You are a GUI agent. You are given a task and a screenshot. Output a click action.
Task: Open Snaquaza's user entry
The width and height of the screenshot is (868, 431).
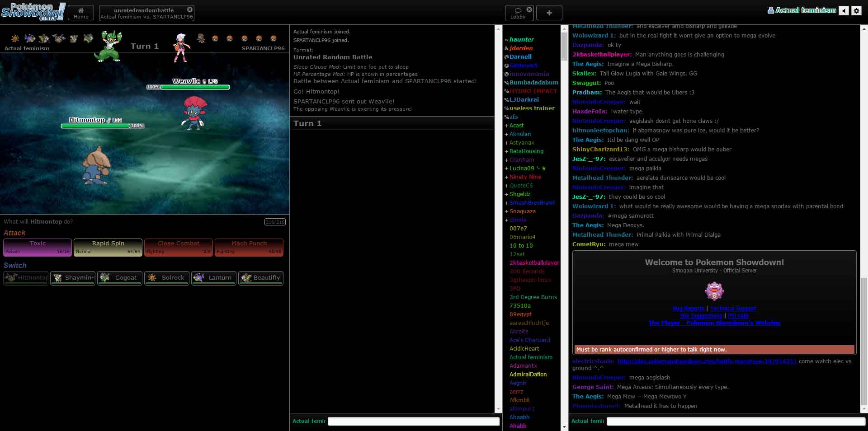pos(522,211)
